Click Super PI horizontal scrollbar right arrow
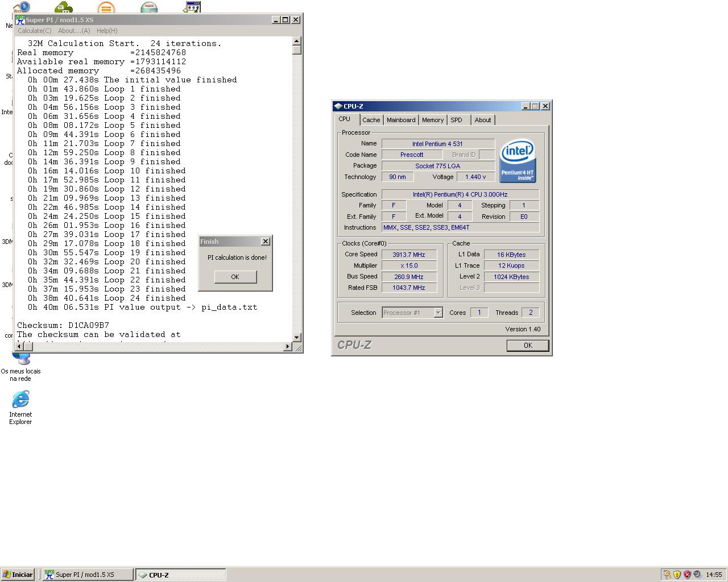 click(288, 347)
